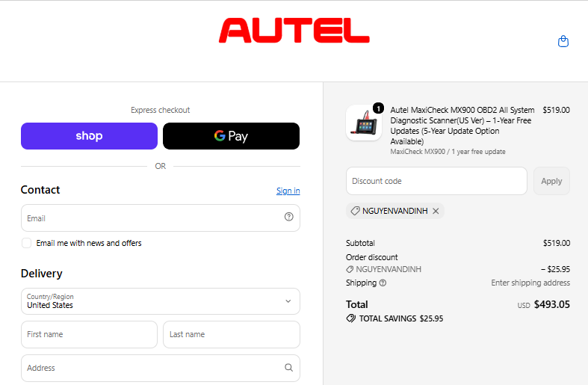Click the "TOTAL SAVINGS $25.95" text
Image resolution: width=588 pixels, height=385 pixels.
[x=401, y=318]
